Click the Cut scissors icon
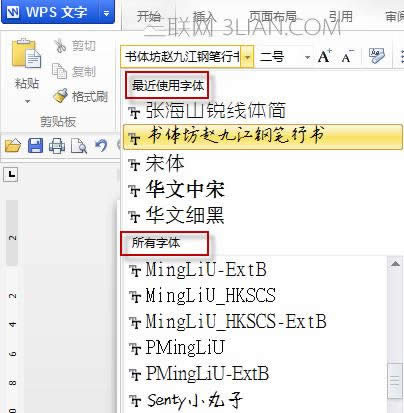The height and width of the screenshot is (413, 404). [60, 46]
